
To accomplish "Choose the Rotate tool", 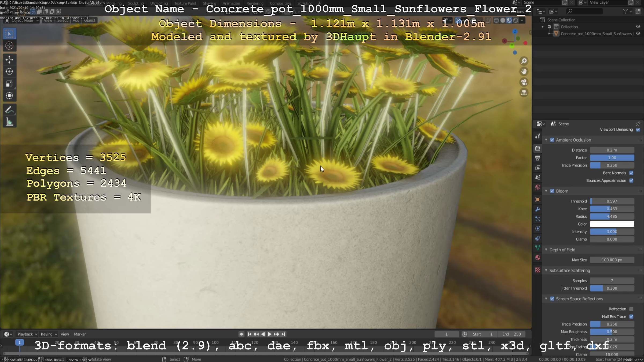I will (9, 72).
